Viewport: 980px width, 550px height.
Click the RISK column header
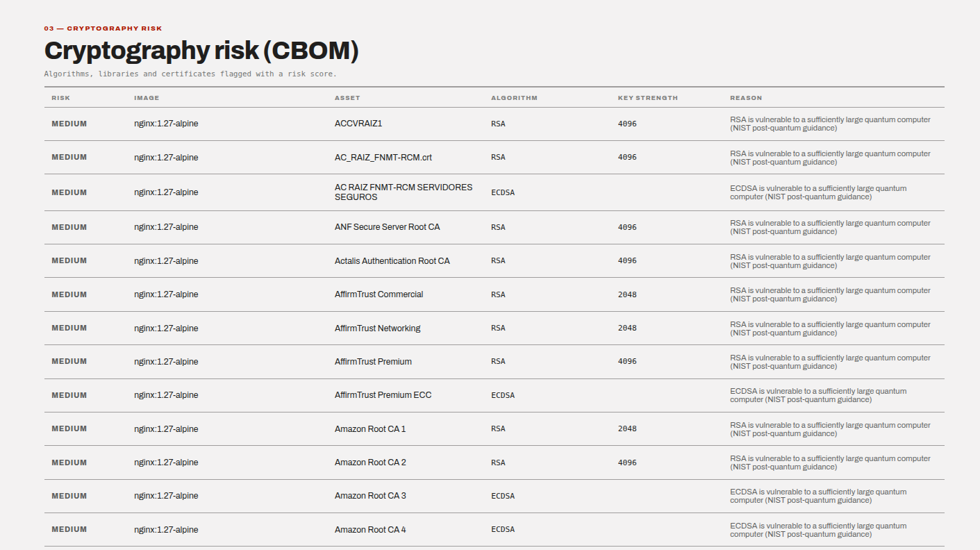(x=61, y=98)
